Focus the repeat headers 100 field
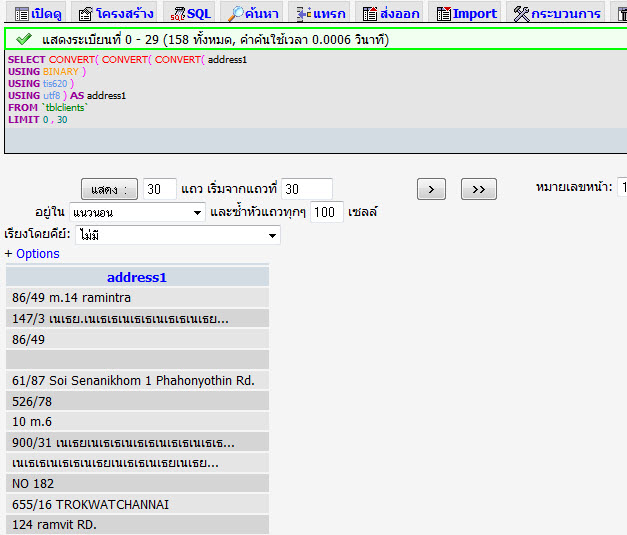Image resolution: width=627 pixels, height=535 pixels. pos(327,212)
